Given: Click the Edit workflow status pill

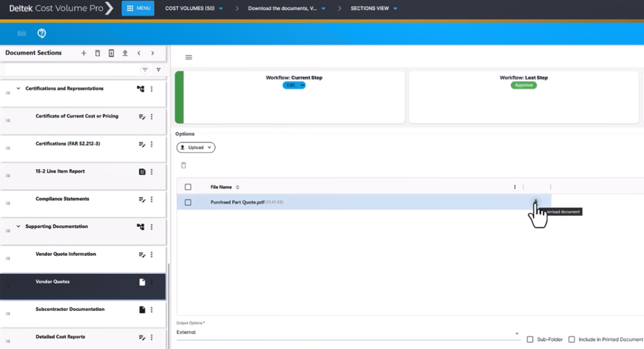Looking at the screenshot, I should [x=294, y=85].
